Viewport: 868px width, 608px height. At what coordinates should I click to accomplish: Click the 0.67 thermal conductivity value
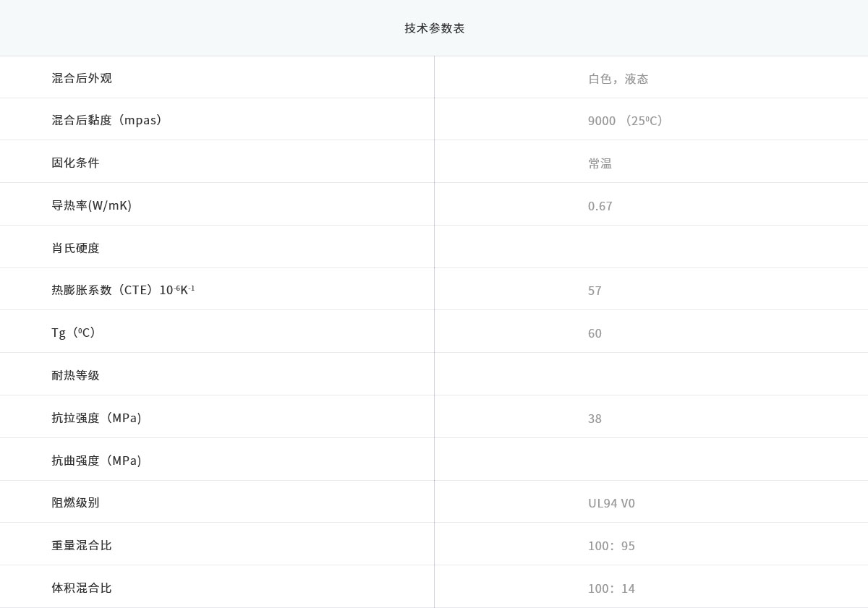[x=600, y=206]
